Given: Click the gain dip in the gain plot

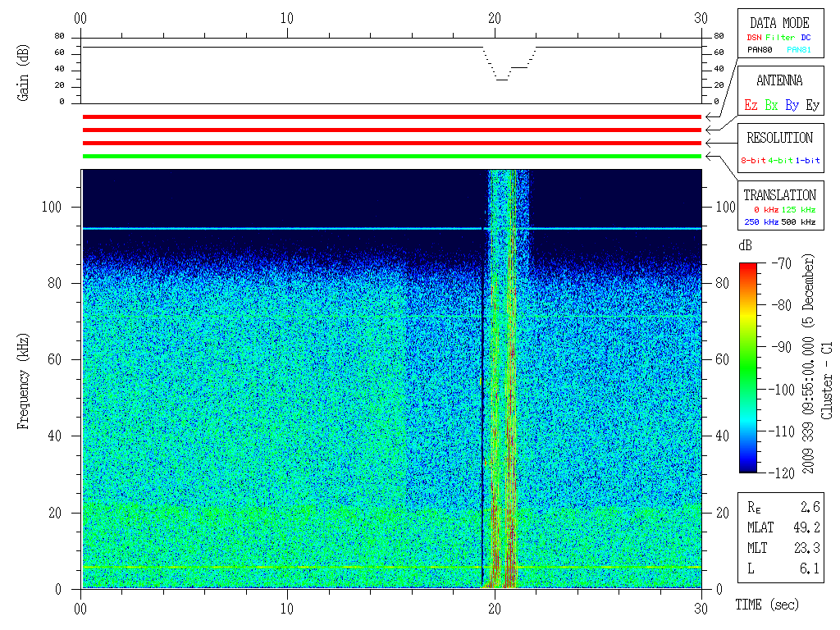Looking at the screenshot, I should (509, 64).
